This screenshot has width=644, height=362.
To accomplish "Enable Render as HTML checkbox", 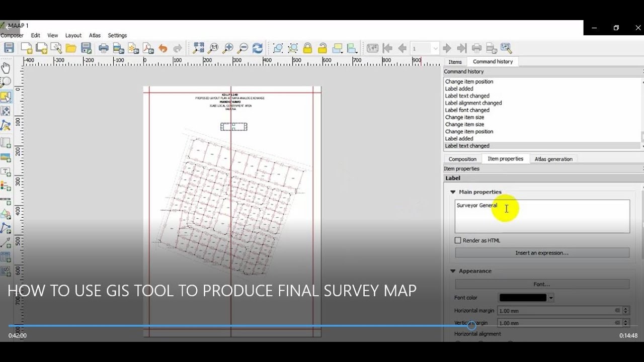I will point(458,240).
